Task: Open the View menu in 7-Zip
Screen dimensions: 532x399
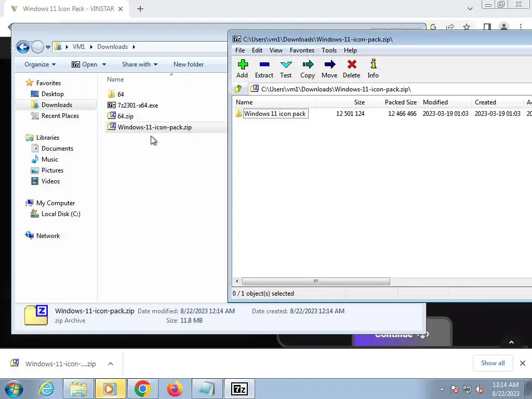Action: (276, 50)
